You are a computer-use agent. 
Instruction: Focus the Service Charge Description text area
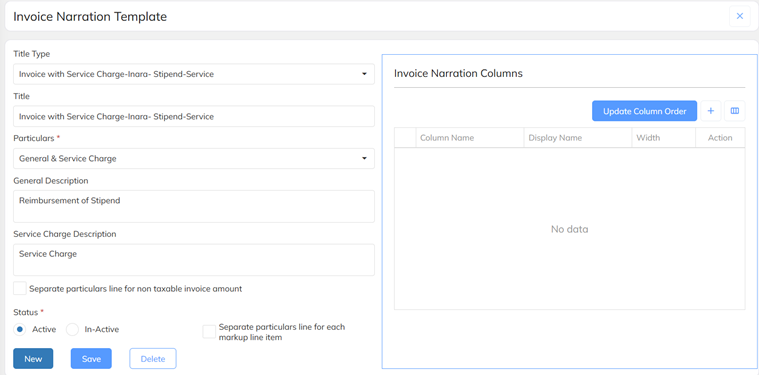(x=194, y=260)
